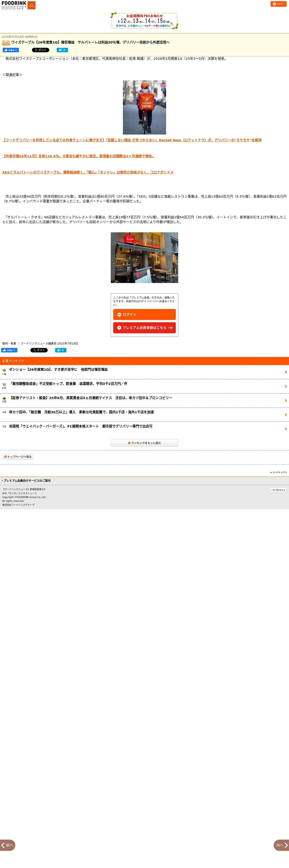Open the お盆期間休刊のお知らせ banner
289x868 pixels.
[x=144, y=21]
